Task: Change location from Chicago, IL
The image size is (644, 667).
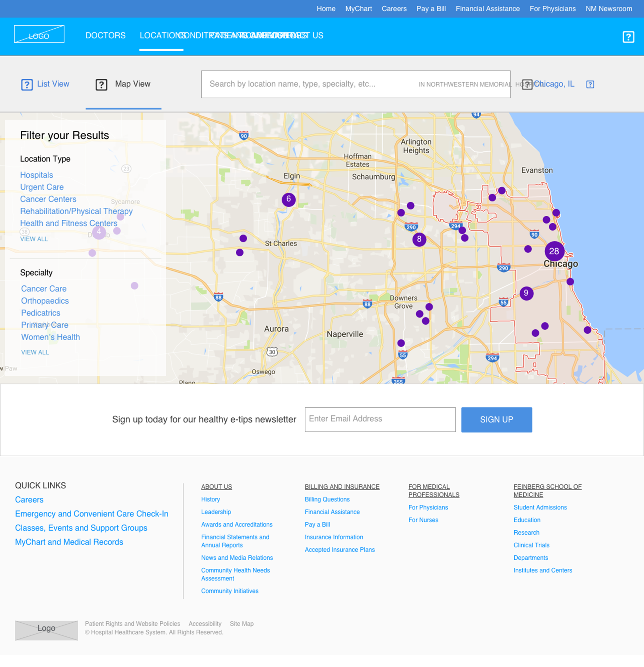Action: pos(554,84)
